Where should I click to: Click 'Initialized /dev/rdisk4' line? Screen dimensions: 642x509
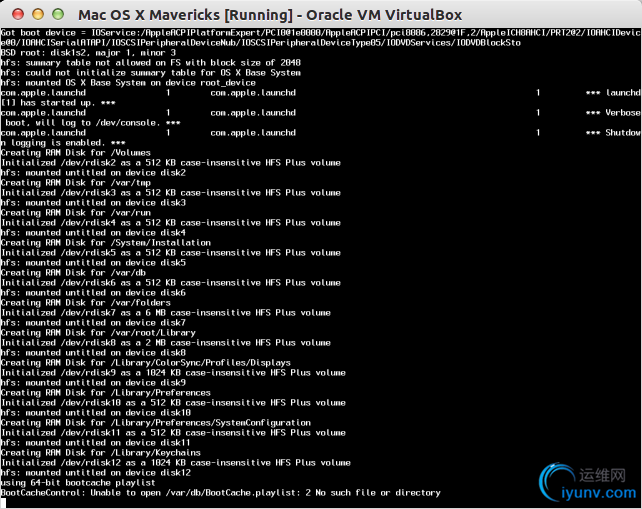171,223
